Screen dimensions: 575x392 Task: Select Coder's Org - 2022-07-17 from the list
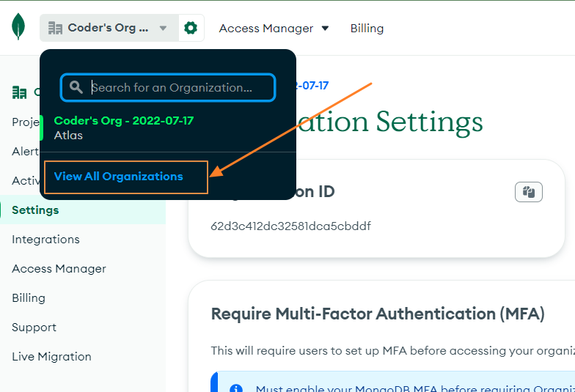[x=123, y=120]
